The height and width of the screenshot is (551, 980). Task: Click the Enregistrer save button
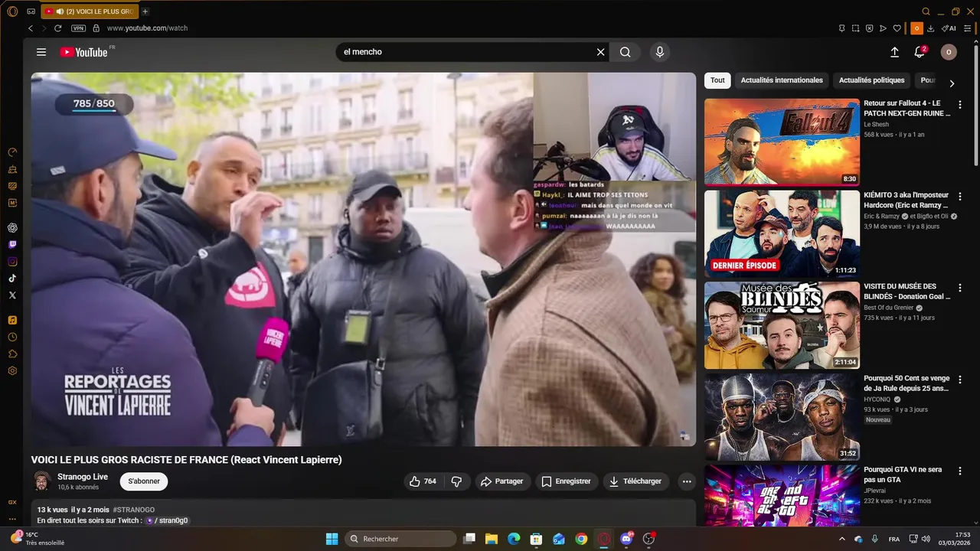click(x=566, y=481)
